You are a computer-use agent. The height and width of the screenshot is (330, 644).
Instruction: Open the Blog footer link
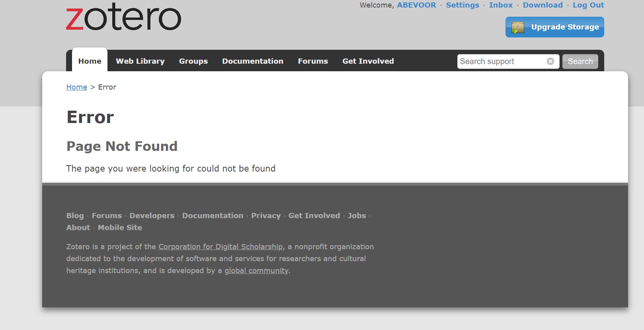[75, 215]
